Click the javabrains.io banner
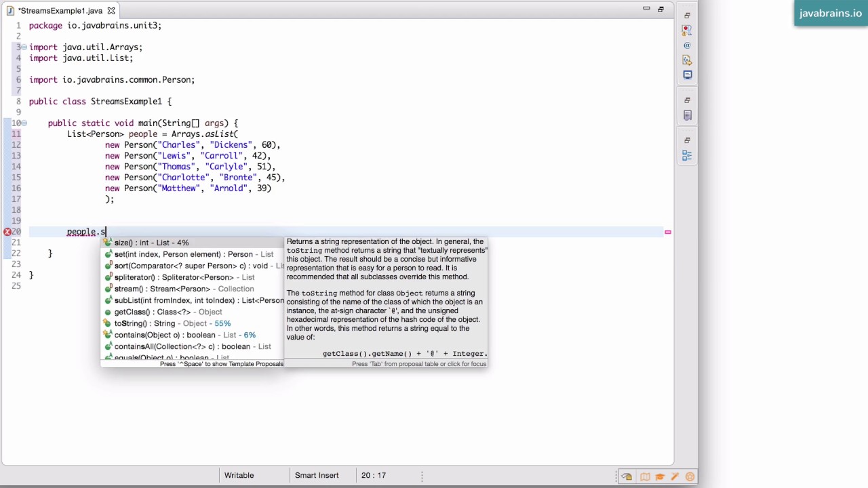Screen dimensions: 868x488 point(831,13)
